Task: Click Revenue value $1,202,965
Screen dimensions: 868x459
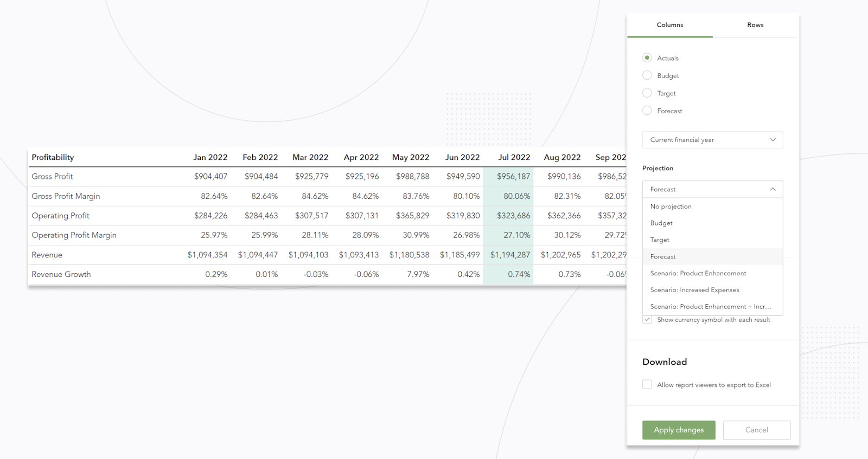Action: pos(560,255)
